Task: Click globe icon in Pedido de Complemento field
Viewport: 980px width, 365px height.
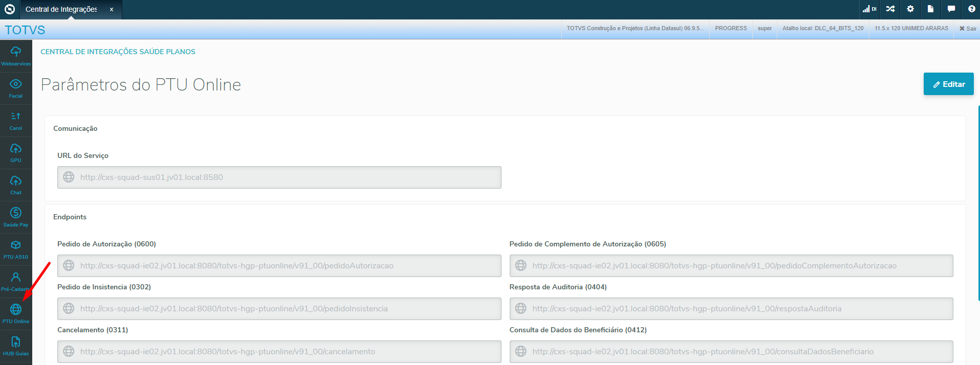Action: (520, 265)
